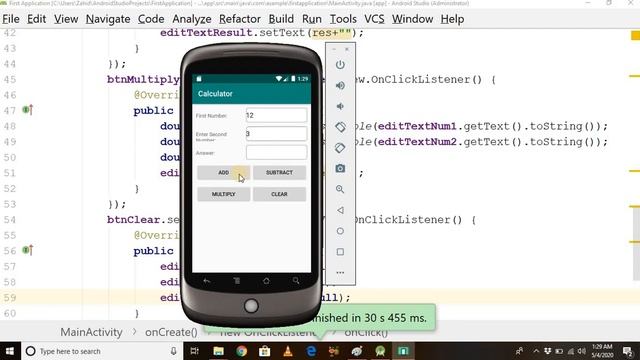Tap the phone's hardware menu key
Screen dimensions: 640x360
pos(237,281)
